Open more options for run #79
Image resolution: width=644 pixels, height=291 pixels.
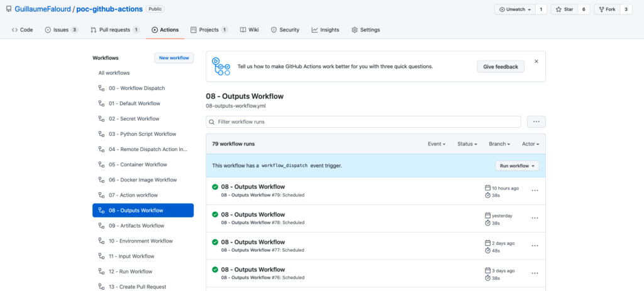coord(535,191)
